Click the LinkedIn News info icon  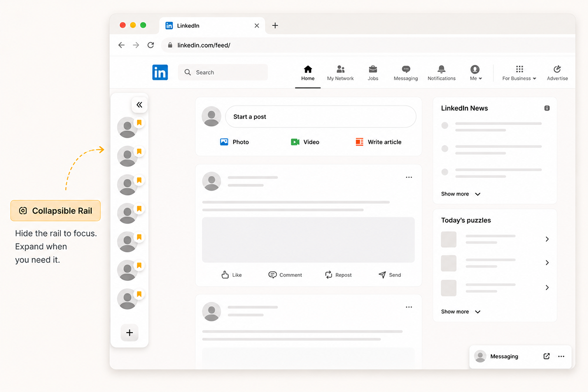tap(547, 108)
